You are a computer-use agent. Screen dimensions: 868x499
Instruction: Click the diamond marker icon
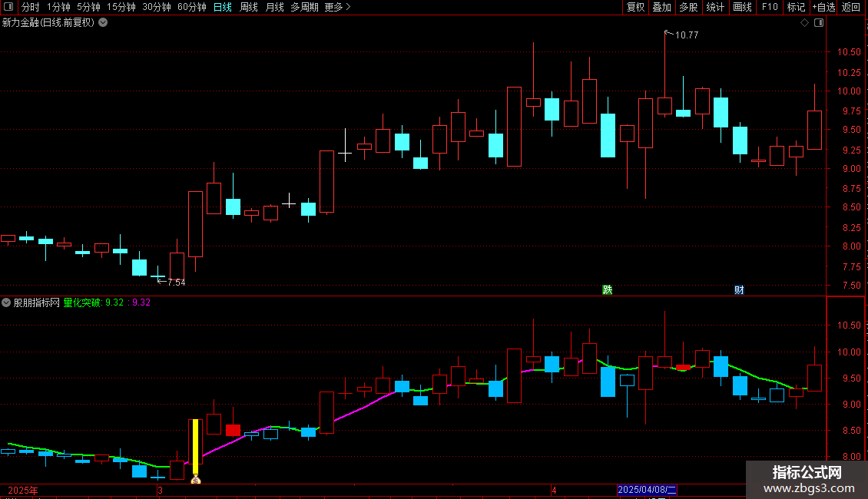coord(805,23)
